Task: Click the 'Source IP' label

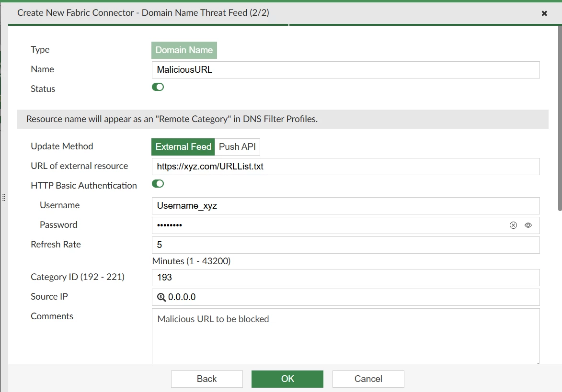Action: pyautogui.click(x=49, y=297)
